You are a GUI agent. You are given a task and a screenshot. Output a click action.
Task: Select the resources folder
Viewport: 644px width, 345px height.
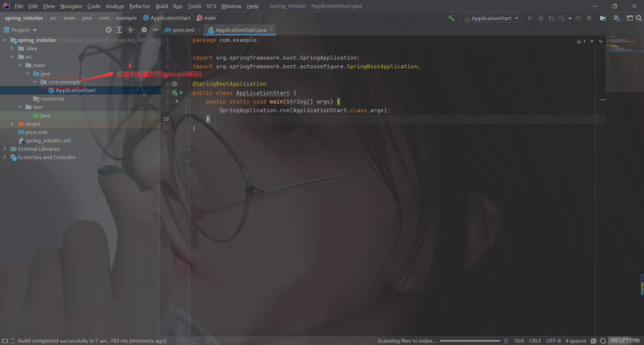click(x=49, y=98)
